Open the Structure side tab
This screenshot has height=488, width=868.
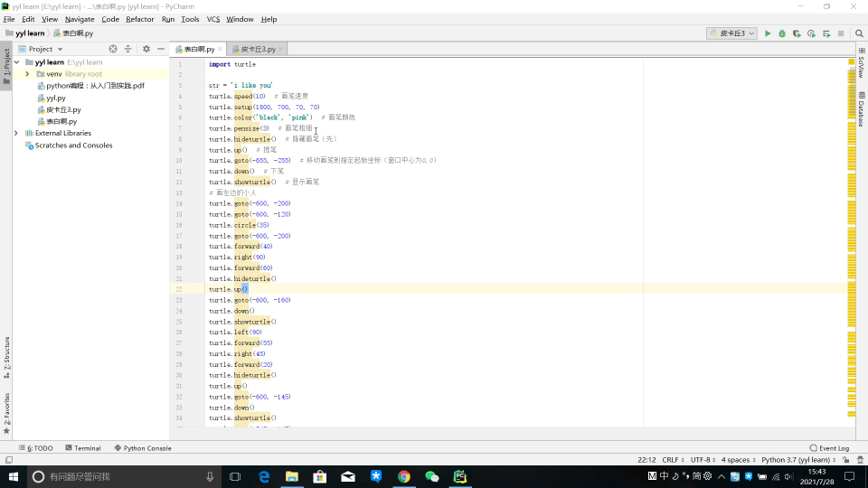tap(6, 358)
